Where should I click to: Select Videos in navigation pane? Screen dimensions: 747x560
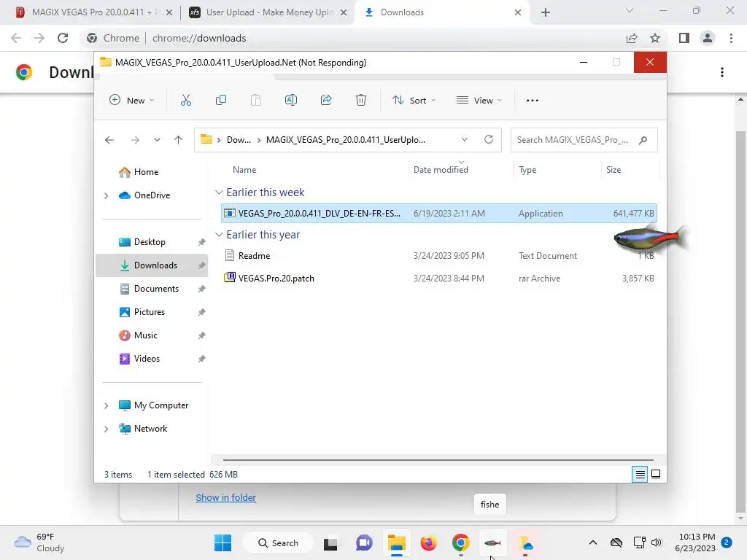pos(147,359)
